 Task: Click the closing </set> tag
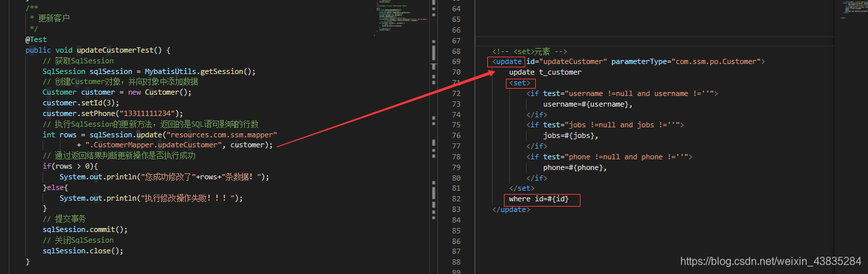point(522,189)
